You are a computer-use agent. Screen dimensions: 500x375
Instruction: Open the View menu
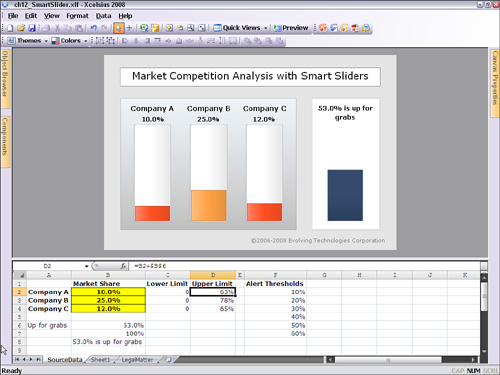[52, 16]
